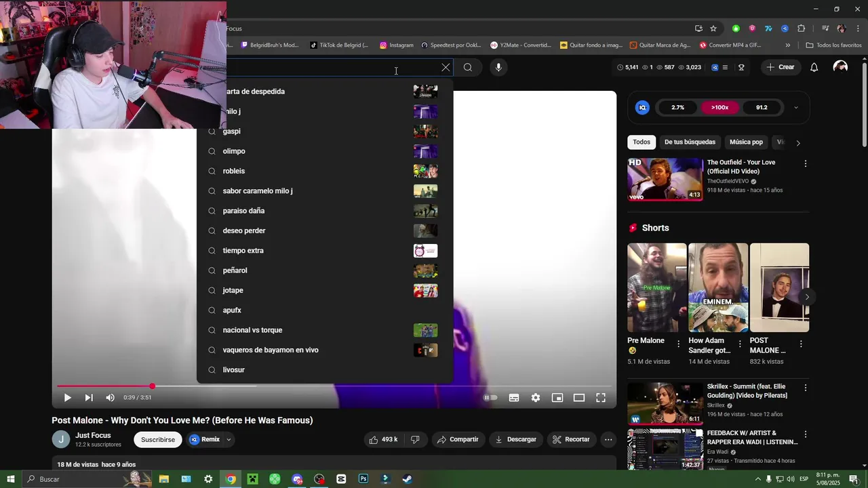The height and width of the screenshot is (488, 868).
Task: Select the De tus búsquedas chip
Action: coord(690,142)
